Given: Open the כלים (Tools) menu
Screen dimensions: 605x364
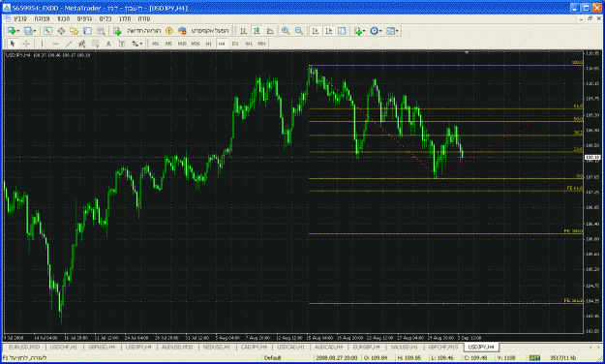Looking at the screenshot, I should [106, 18].
